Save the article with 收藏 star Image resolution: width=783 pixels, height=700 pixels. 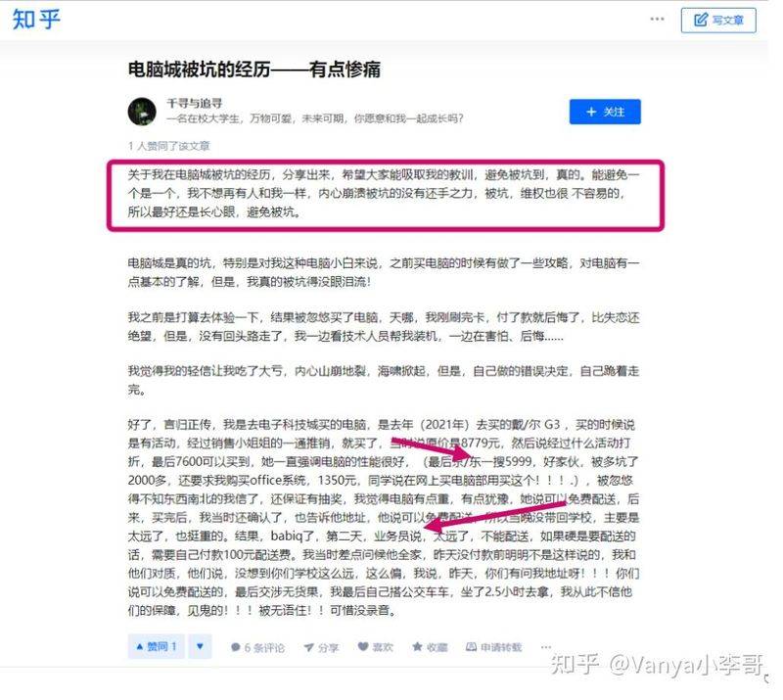point(430,647)
